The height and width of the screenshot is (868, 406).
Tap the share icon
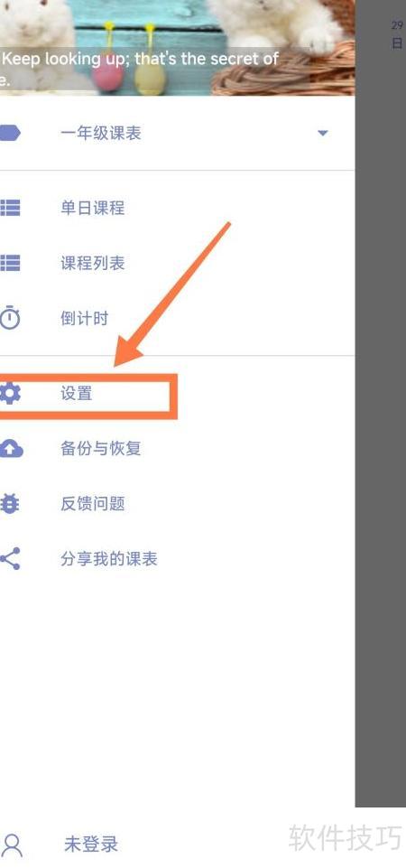[10, 558]
